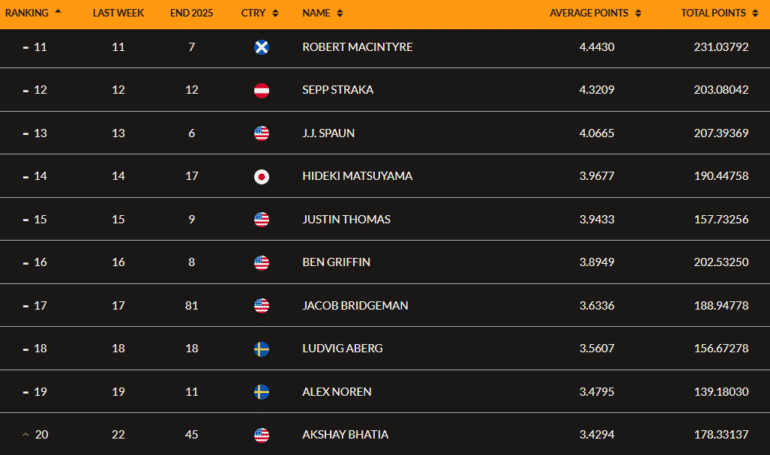Click the Sweden flag beside Ludvig Aberg

click(261, 349)
